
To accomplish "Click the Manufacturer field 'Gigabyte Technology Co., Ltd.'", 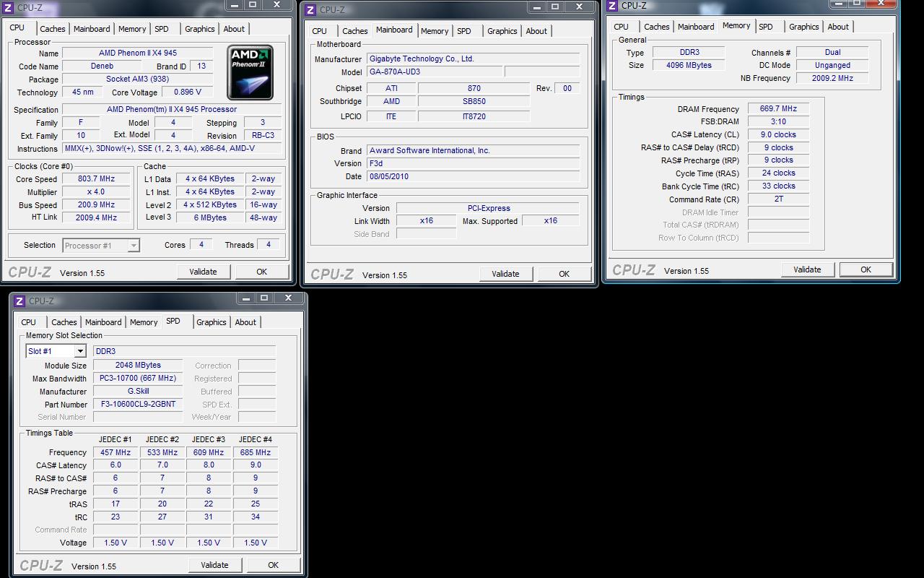I will pyautogui.click(x=474, y=59).
